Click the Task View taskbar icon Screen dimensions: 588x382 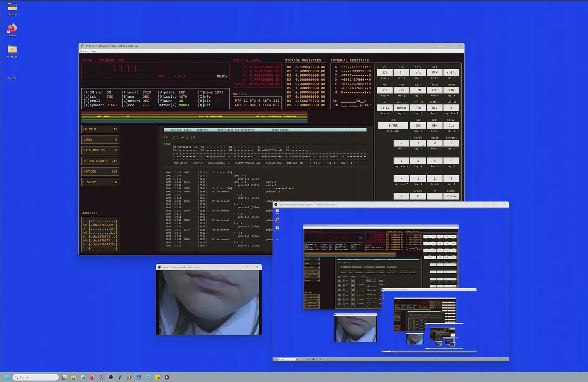[x=64, y=377]
